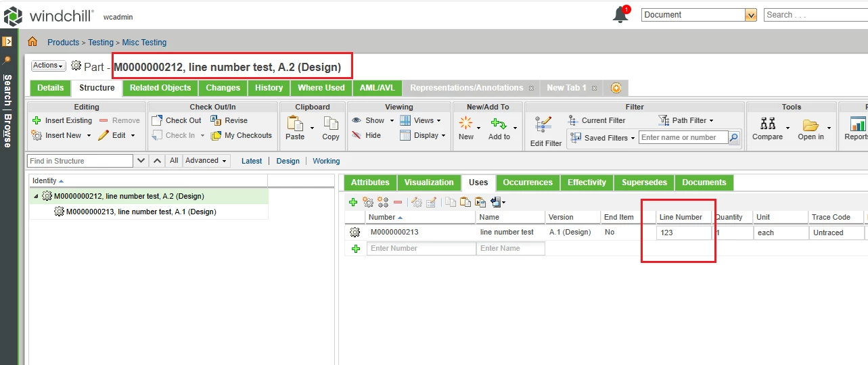
Task: Select tree item M0000000213, line number test
Action: coord(141,212)
